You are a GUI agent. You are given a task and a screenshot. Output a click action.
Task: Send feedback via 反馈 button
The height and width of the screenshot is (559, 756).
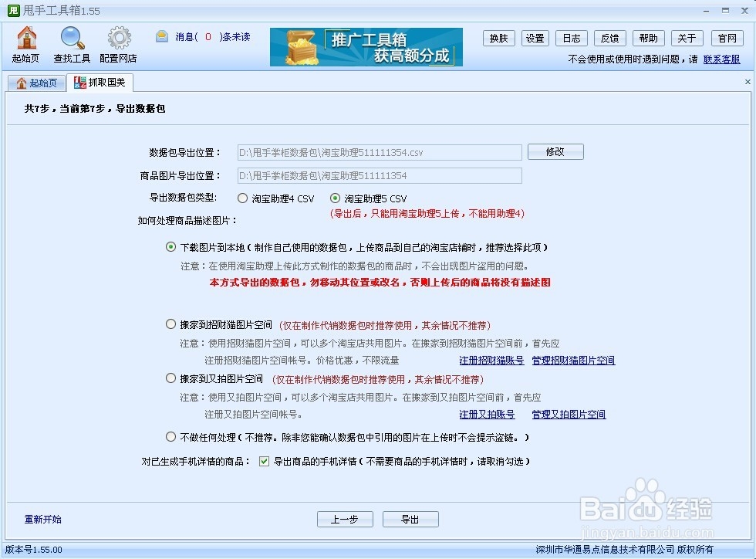tap(609, 38)
